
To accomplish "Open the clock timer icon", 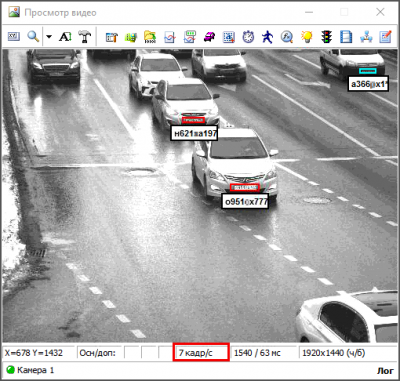I will pyautogui.click(x=248, y=37).
